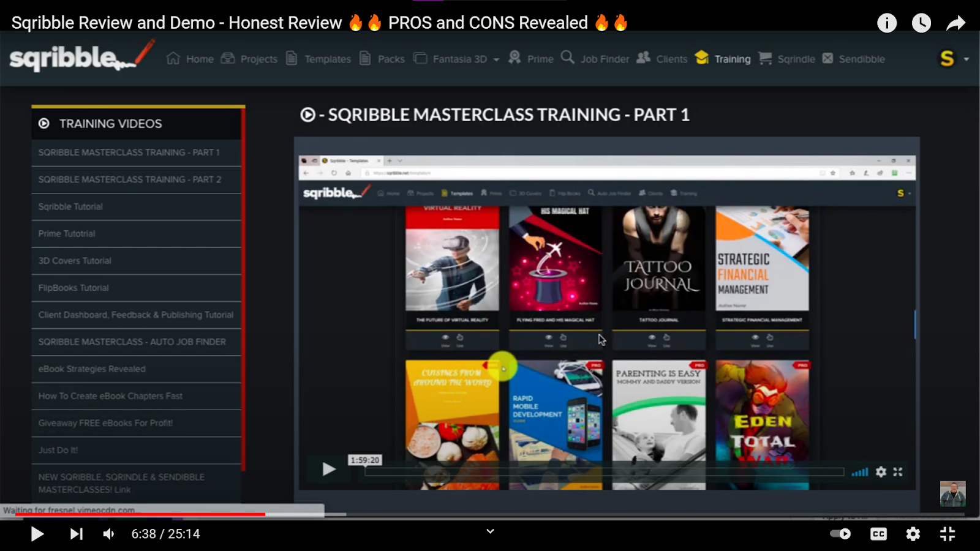Open the Sendibble link
Screen dimensions: 980x551
pos(853,59)
